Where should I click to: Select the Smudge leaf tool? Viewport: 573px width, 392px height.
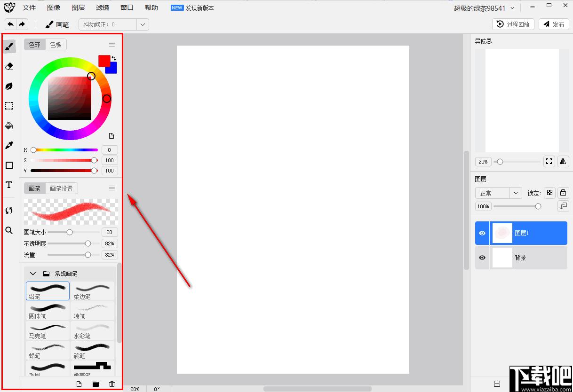(9, 86)
